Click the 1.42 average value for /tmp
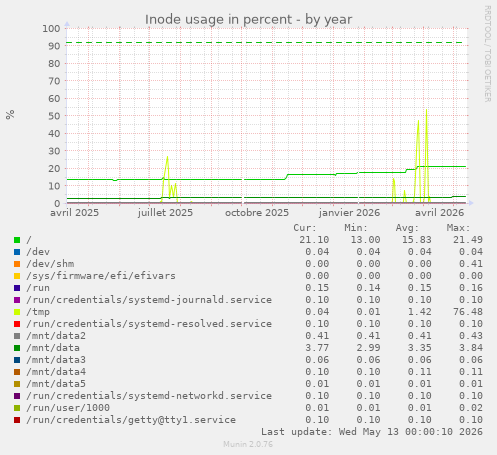 tap(420, 312)
